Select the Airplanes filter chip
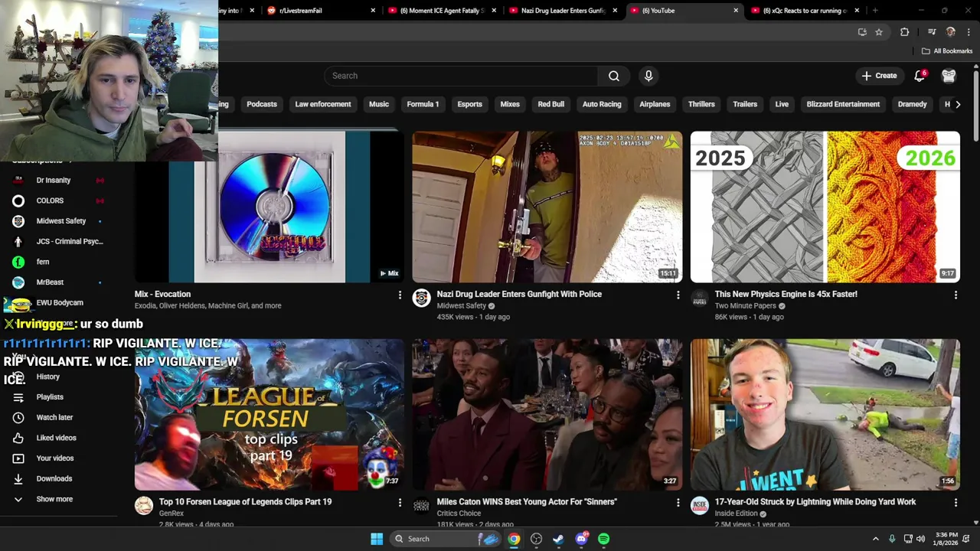 click(x=655, y=104)
